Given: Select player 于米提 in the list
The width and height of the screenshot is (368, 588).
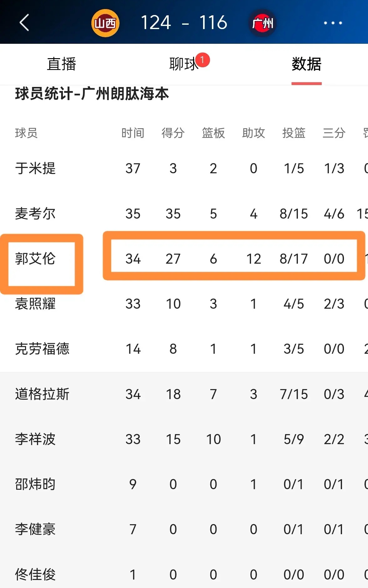Looking at the screenshot, I should (35, 169).
